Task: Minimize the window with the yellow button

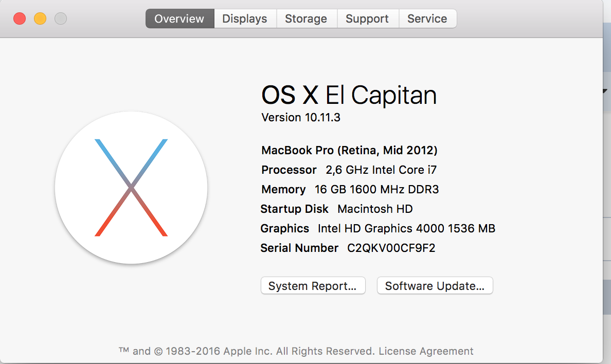Action: pyautogui.click(x=40, y=19)
